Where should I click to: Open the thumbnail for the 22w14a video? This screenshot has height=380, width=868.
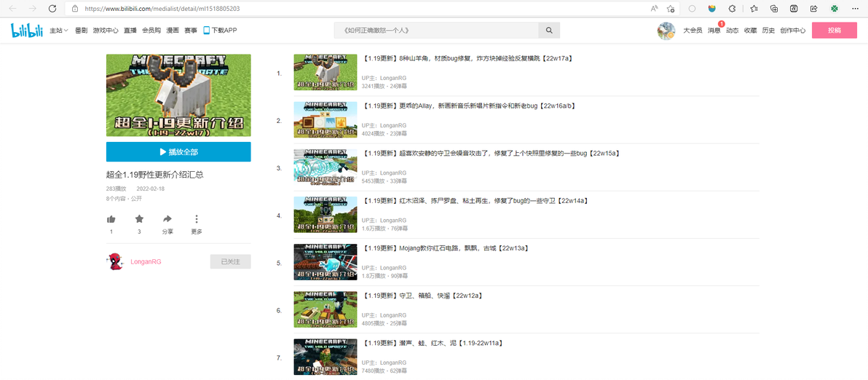(x=325, y=215)
